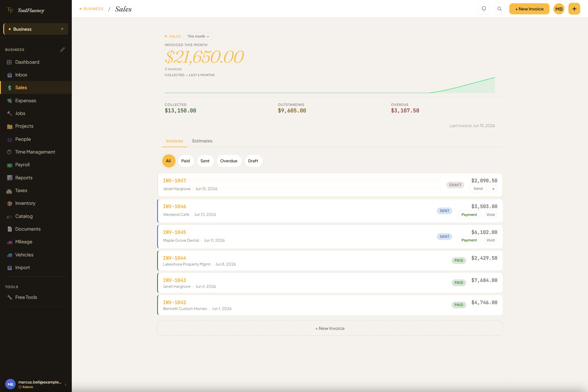Click the yellow plus quick-add button
Image resolution: width=588 pixels, height=392 pixels.
[x=574, y=9]
